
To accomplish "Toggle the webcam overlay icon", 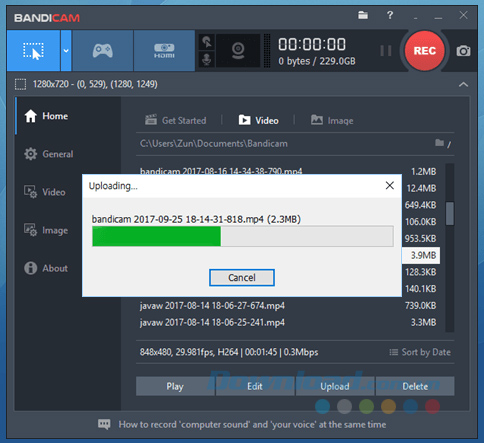I will 238,51.
